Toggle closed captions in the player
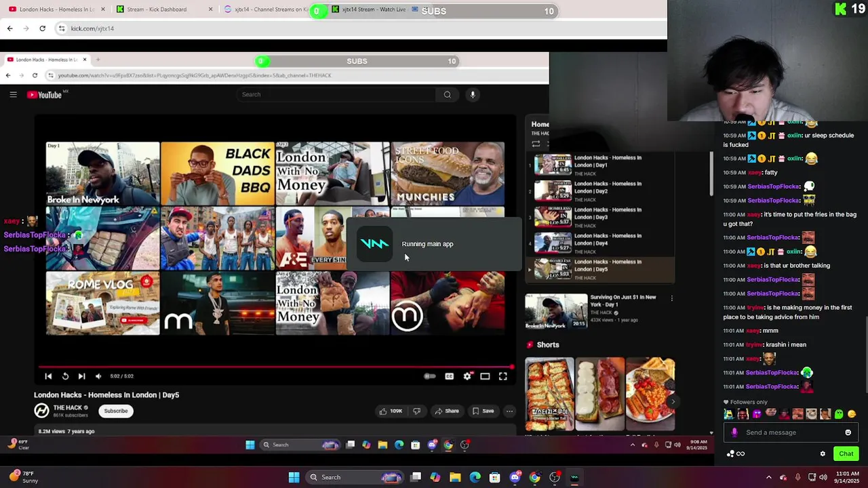868x488 pixels. click(449, 376)
